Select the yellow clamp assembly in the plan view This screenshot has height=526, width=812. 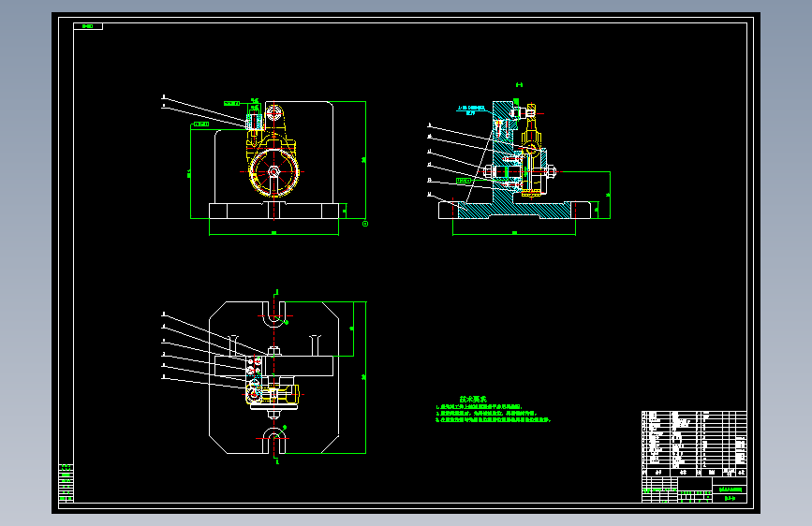point(273,395)
